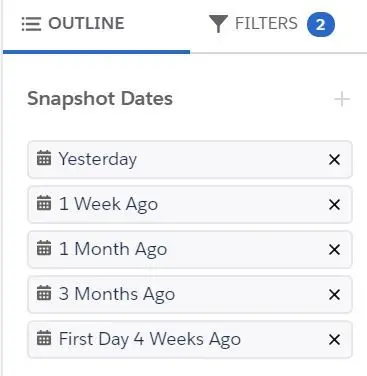Screen dimensions: 367x376
Task: Open the Filters tab
Action: pyautogui.click(x=272, y=24)
